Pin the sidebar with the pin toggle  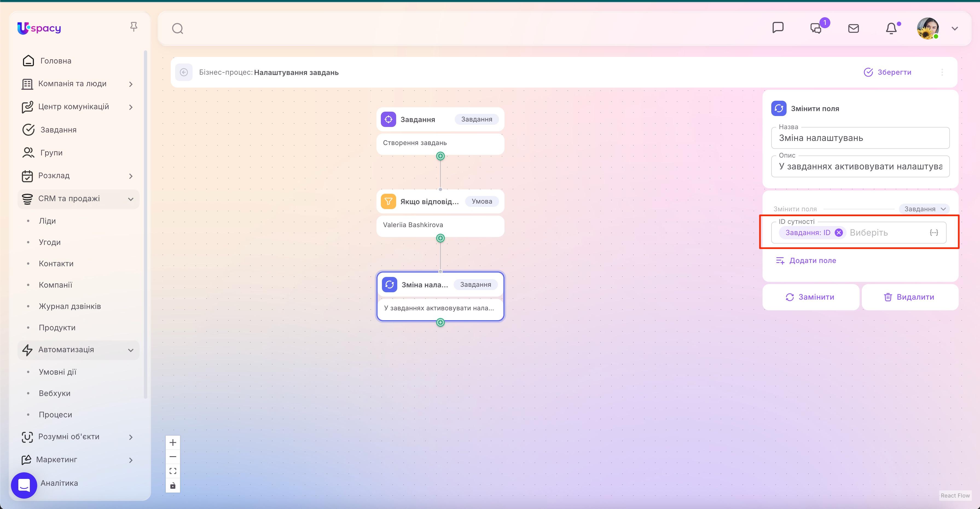(x=134, y=26)
